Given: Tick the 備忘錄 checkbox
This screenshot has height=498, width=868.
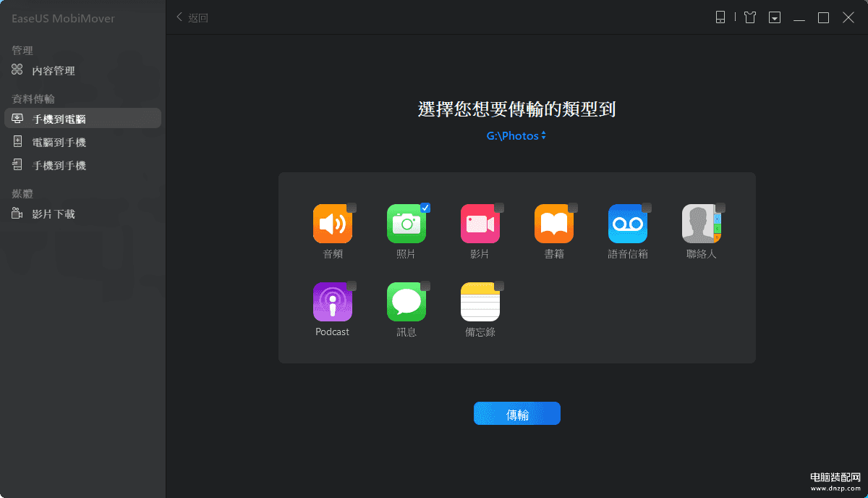Looking at the screenshot, I should [499, 286].
